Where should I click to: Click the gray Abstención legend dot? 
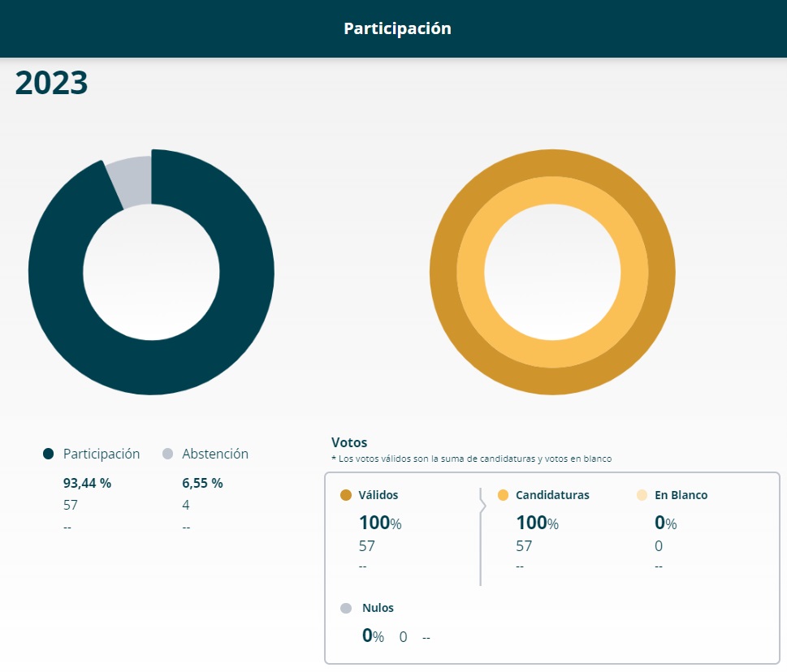click(x=167, y=454)
